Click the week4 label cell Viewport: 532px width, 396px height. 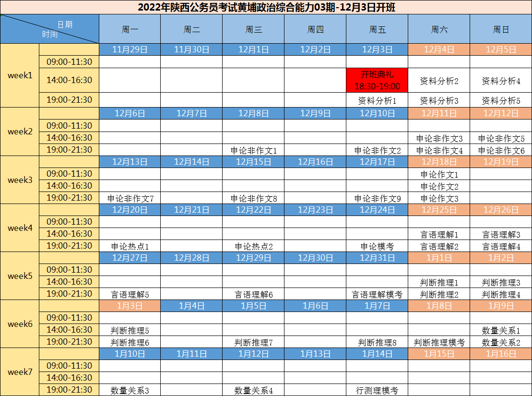20,228
